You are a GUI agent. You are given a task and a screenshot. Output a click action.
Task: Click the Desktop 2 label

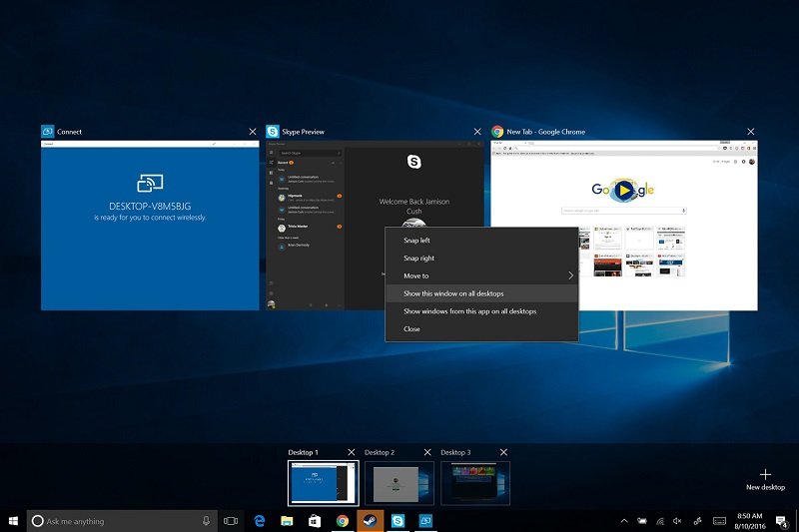(380, 452)
